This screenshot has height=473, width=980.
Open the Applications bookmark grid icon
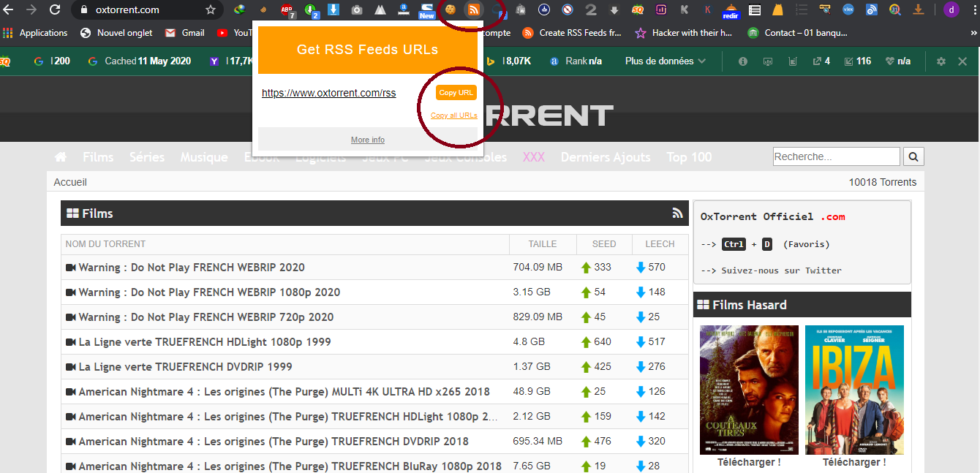tap(8, 33)
